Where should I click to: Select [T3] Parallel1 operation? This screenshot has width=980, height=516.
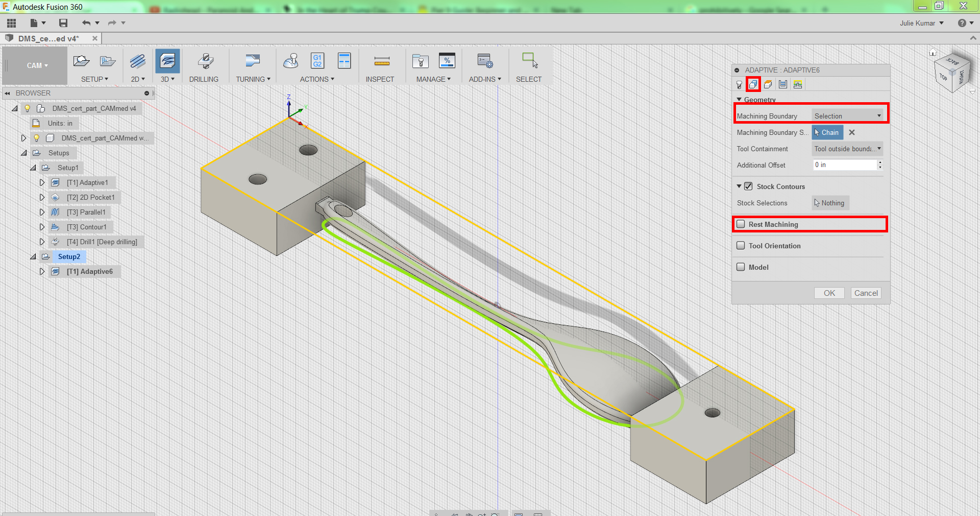point(86,212)
